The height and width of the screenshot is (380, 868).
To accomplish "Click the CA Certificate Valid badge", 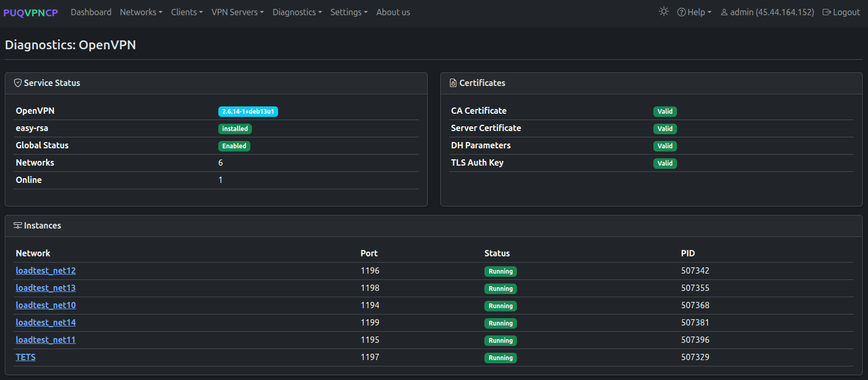I will 665,111.
